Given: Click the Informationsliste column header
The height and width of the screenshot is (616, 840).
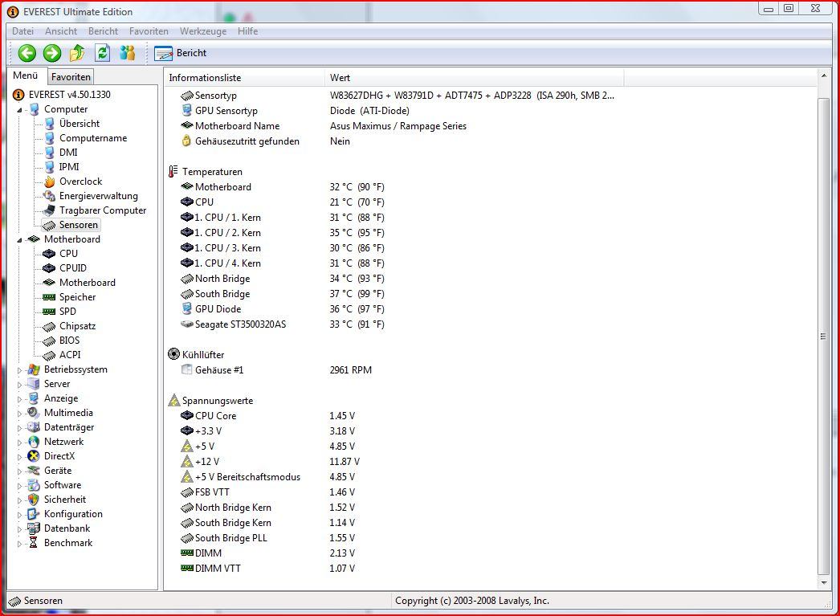Looking at the screenshot, I should pyautogui.click(x=244, y=78).
